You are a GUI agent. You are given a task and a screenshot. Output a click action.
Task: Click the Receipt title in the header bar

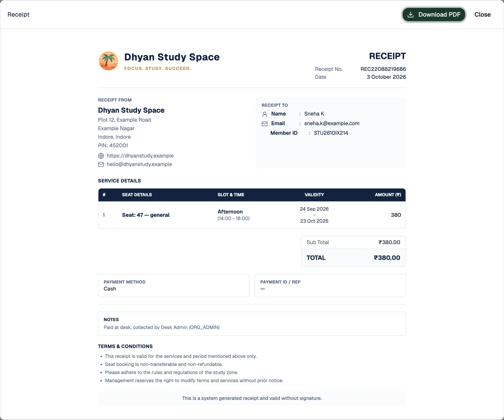(x=18, y=15)
